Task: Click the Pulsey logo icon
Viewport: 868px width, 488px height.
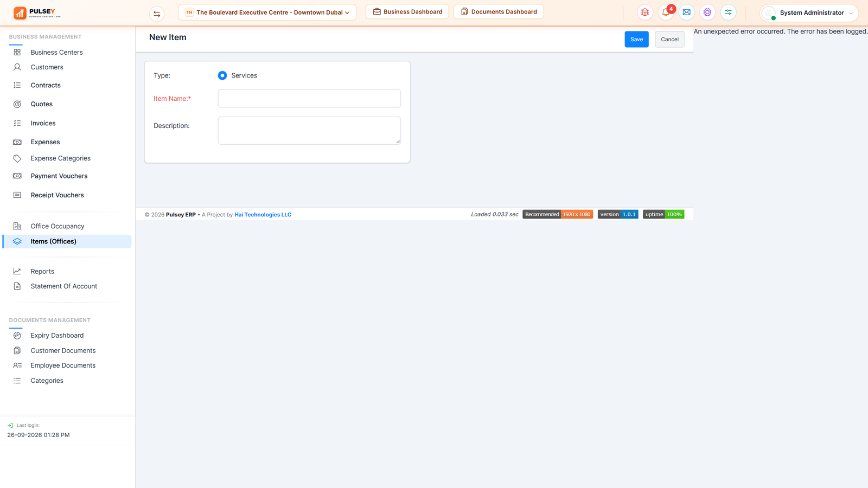Action: (20, 12)
